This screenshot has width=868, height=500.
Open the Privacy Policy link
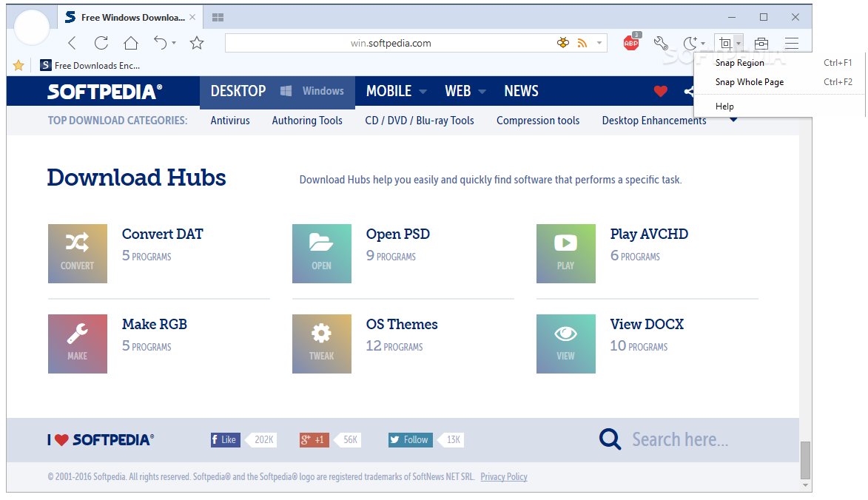(x=504, y=477)
